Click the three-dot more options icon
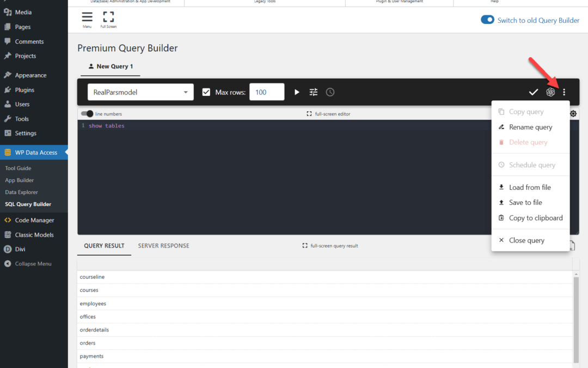The width and height of the screenshot is (588, 368). [x=564, y=92]
